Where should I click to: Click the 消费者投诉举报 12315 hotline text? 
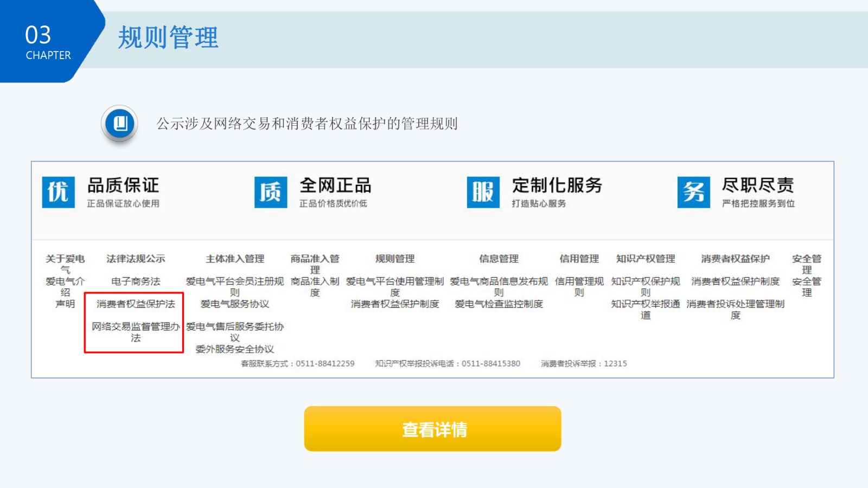point(583,364)
